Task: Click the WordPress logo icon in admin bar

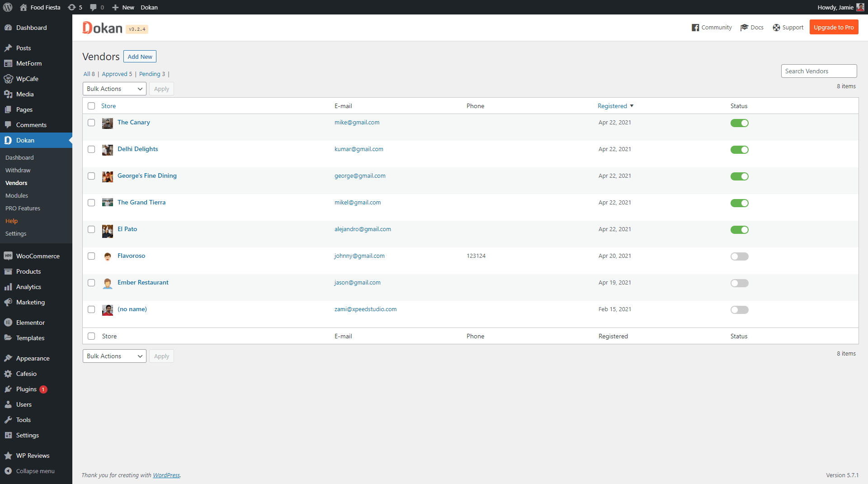Action: pyautogui.click(x=8, y=7)
